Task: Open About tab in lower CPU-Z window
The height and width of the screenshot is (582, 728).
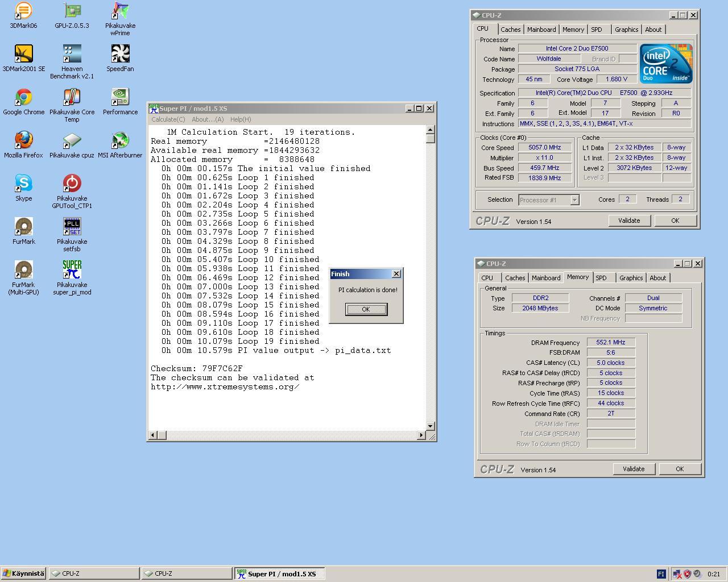Action: point(657,278)
